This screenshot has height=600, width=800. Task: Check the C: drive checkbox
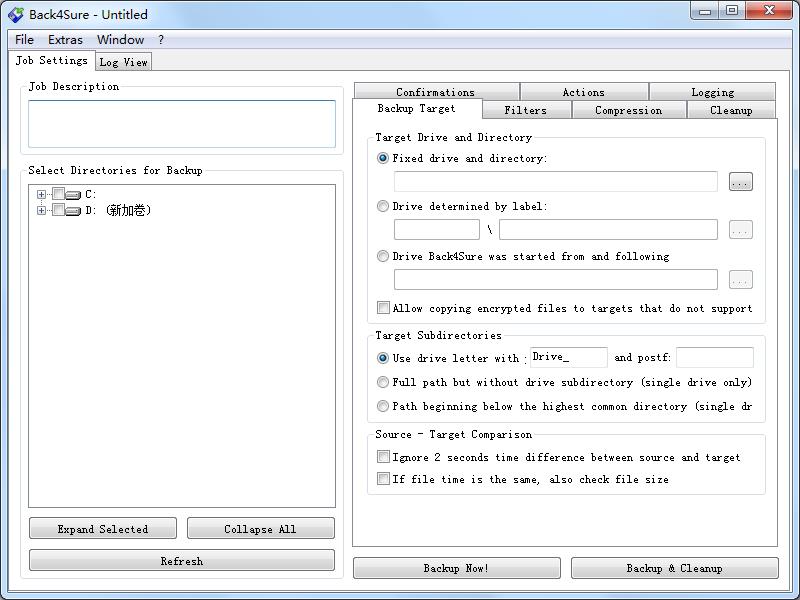(x=58, y=194)
